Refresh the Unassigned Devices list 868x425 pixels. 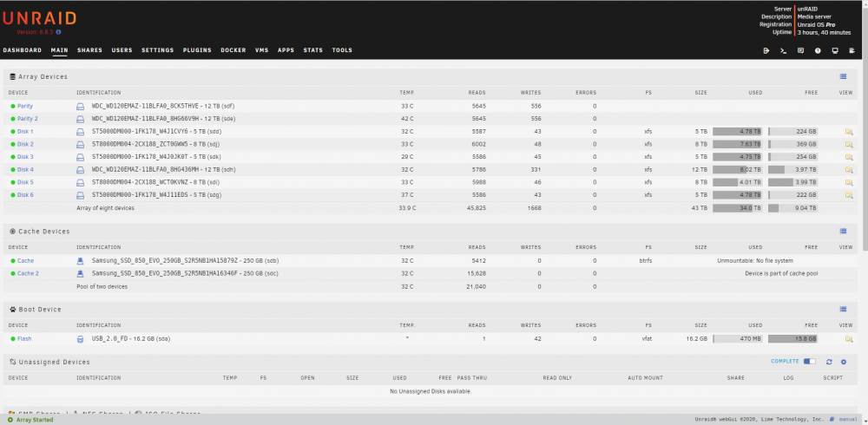click(x=829, y=362)
